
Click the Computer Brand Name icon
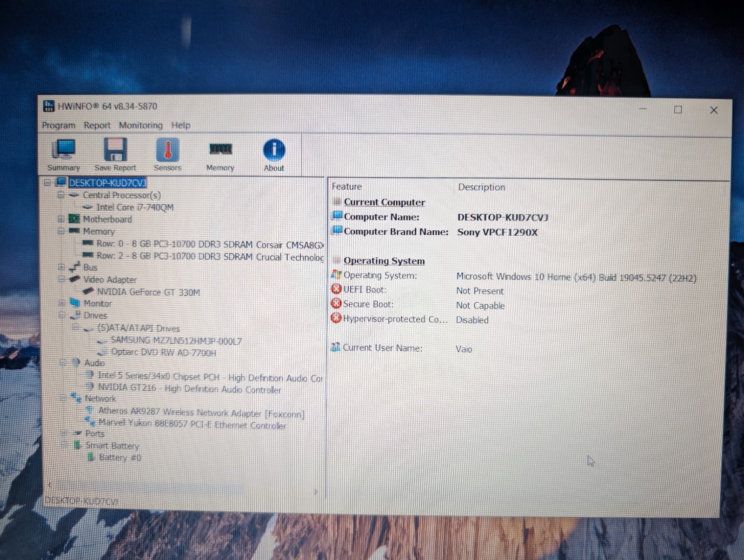pos(338,230)
